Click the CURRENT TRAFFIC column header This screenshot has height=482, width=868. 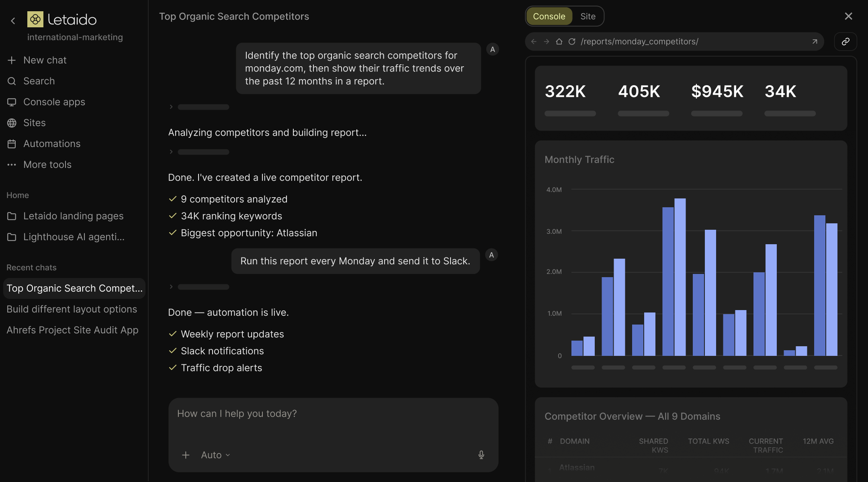point(766,445)
